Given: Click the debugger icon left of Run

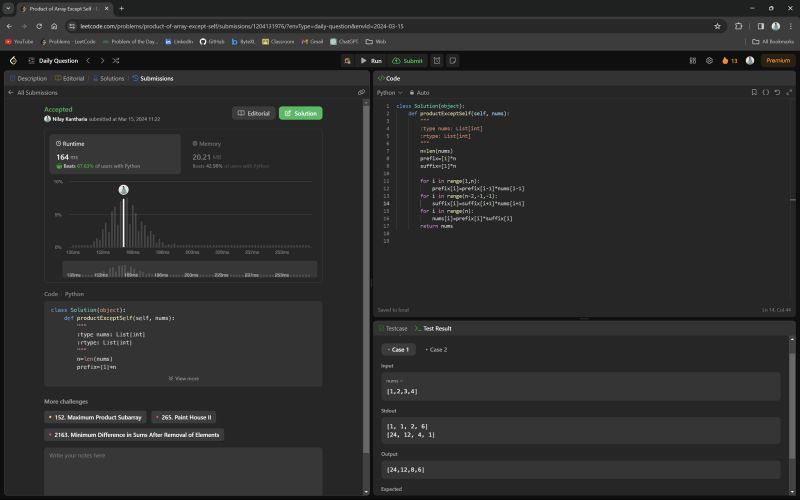Looking at the screenshot, I should pyautogui.click(x=347, y=61).
